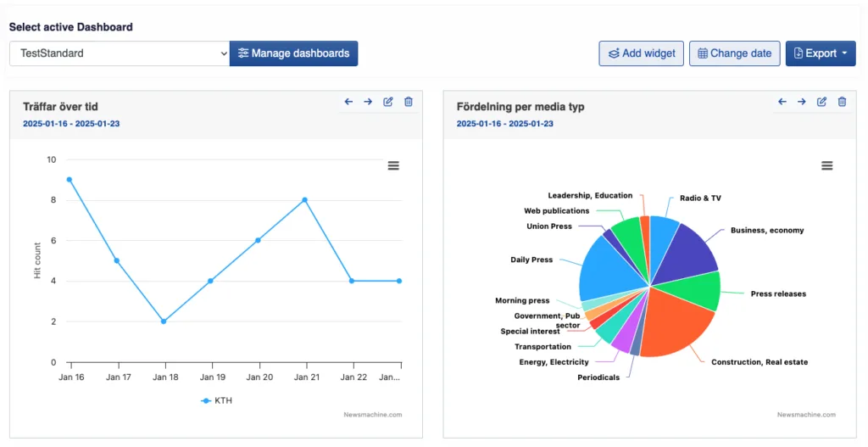Edit the Fördelning per media typ widget
The image size is (868, 447).
click(x=822, y=102)
